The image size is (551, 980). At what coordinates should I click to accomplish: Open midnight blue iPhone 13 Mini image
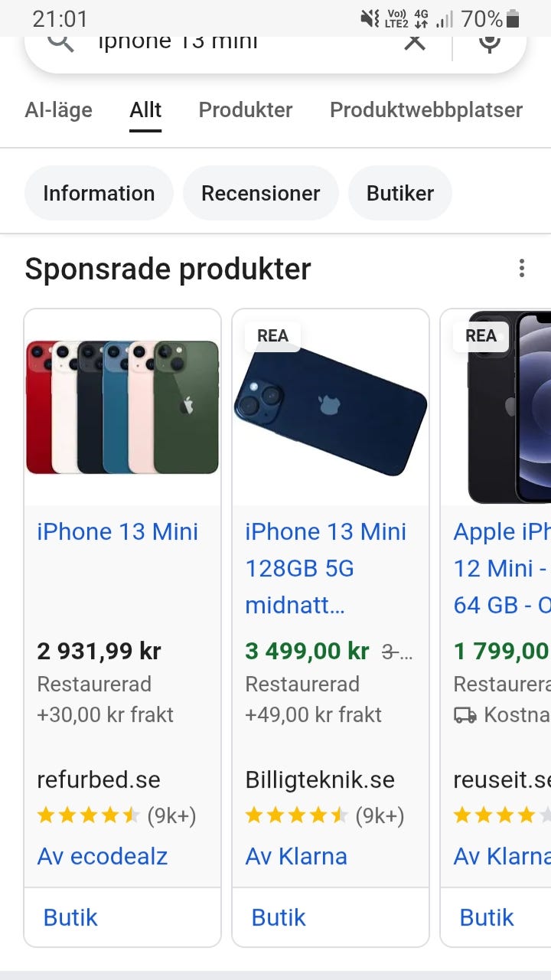tap(331, 407)
